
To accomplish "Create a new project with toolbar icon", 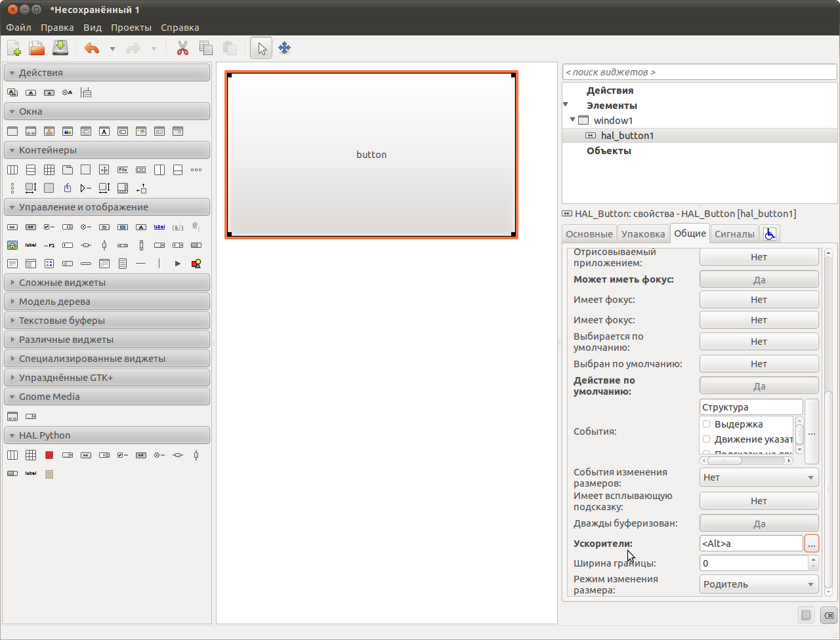I will [x=14, y=48].
